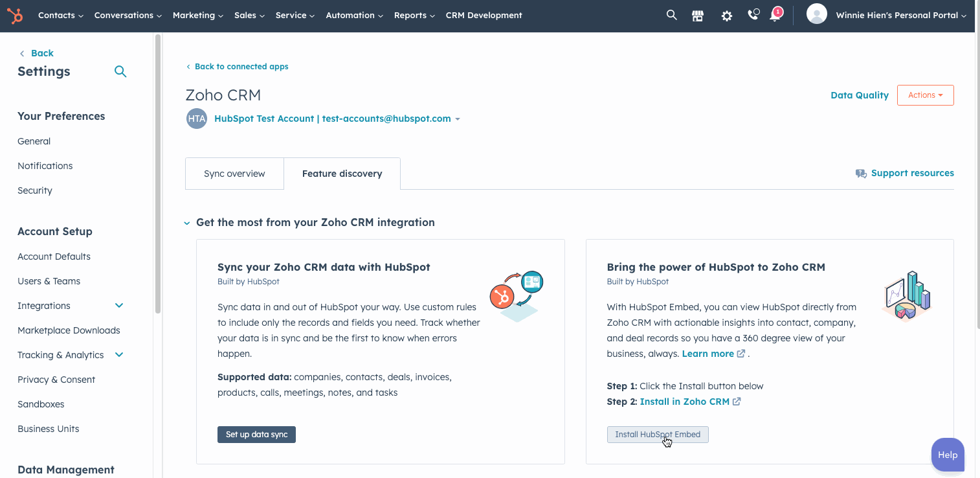Image resolution: width=980 pixels, height=478 pixels.
Task: Click the calling phone icon
Action: (x=753, y=15)
